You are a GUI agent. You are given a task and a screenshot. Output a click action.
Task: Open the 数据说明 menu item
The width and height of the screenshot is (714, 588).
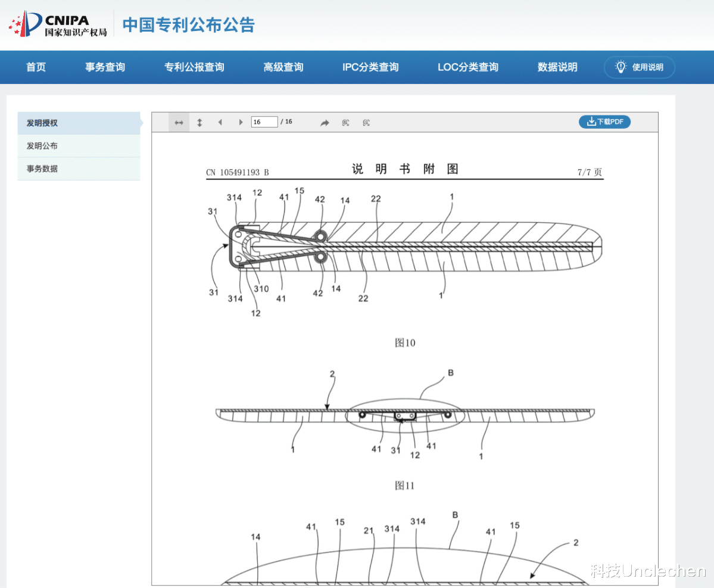point(557,67)
